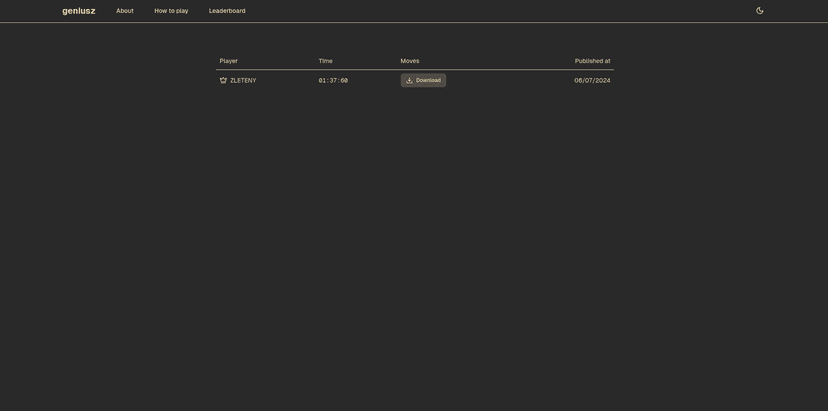Click the published date 06/07/2024
Viewport: 828px width, 411px height.
[x=592, y=80]
